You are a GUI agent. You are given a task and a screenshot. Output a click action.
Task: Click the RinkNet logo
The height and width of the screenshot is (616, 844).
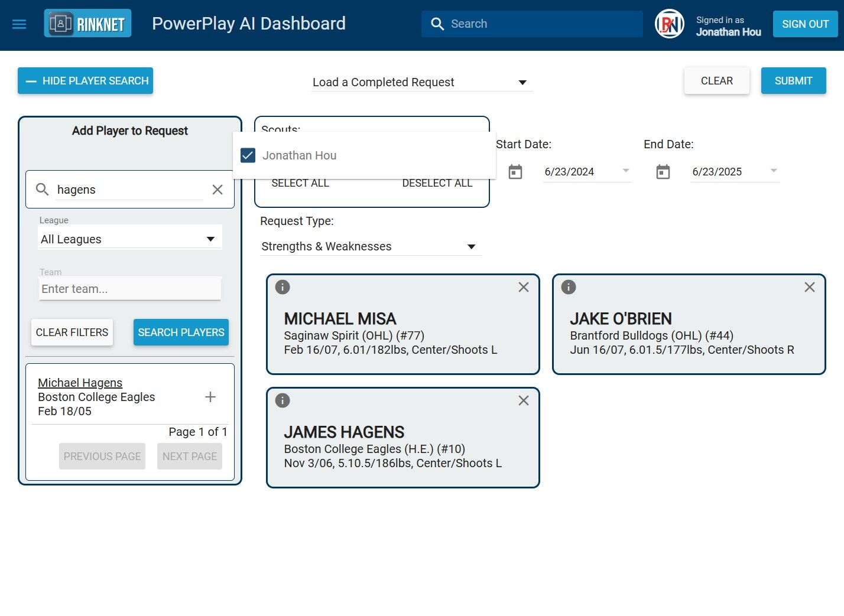click(x=87, y=24)
